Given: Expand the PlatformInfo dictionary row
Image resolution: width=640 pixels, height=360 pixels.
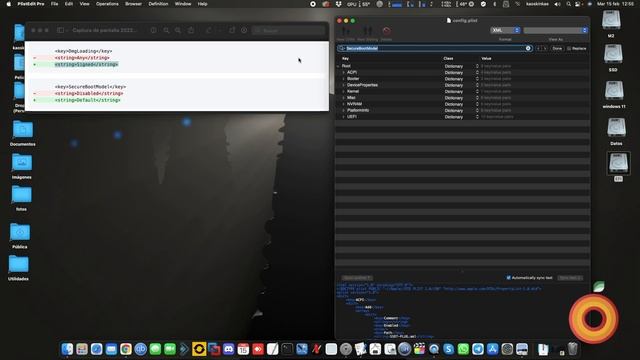Looking at the screenshot, I should [344, 110].
